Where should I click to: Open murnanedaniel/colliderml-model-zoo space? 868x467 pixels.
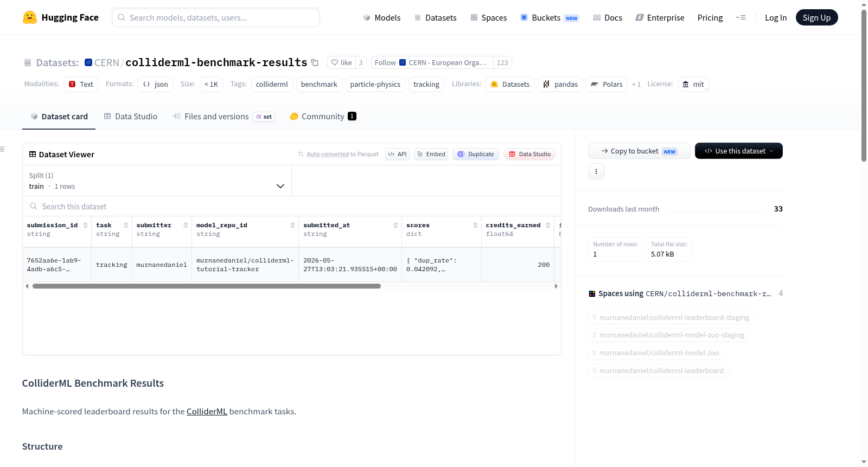656,353
